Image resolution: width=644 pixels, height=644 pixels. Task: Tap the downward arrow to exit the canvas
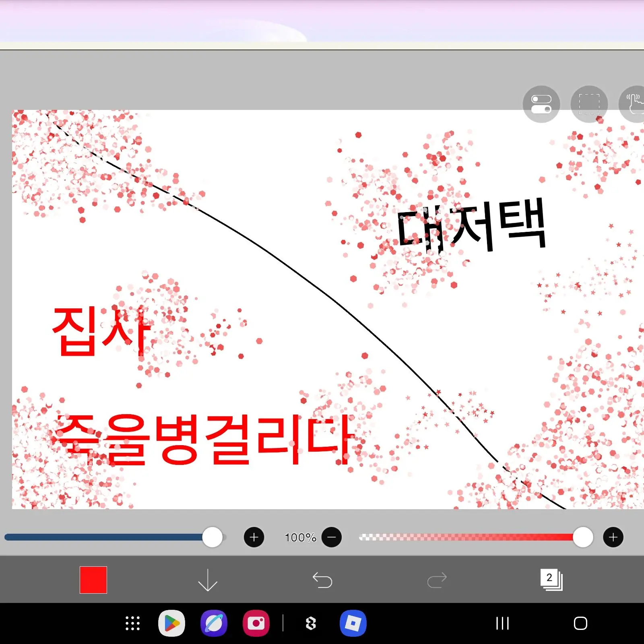pos(207,580)
